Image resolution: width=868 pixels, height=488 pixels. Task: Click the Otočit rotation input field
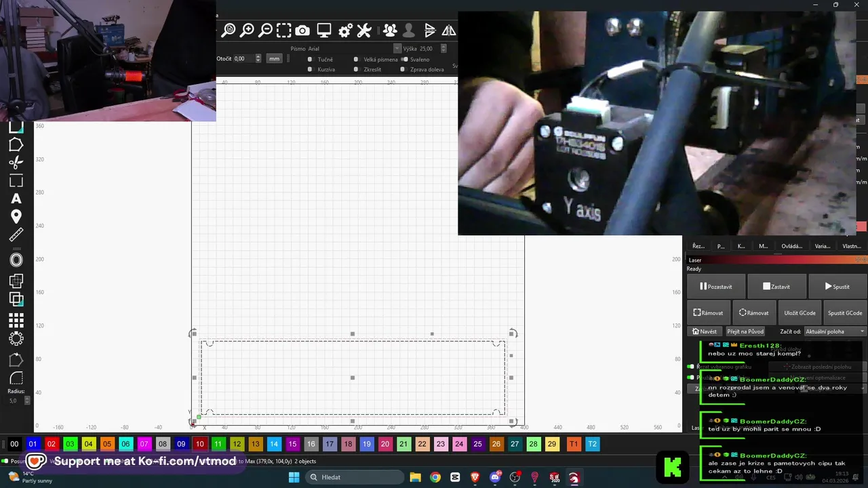[243, 59]
